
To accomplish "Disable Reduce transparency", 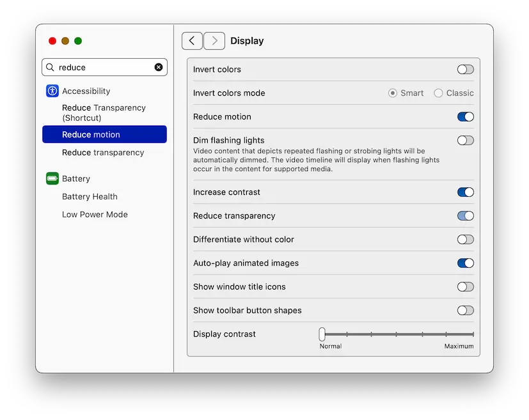I will pyautogui.click(x=465, y=215).
